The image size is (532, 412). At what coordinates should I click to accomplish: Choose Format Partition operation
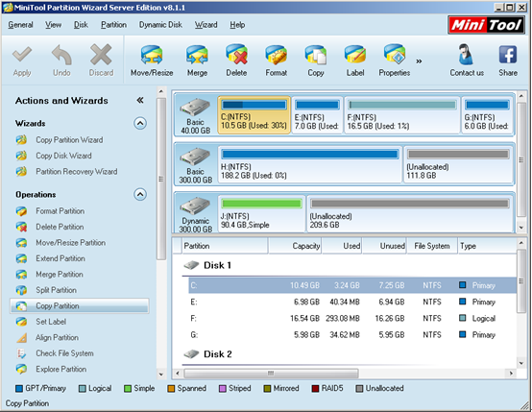pyautogui.click(x=60, y=211)
